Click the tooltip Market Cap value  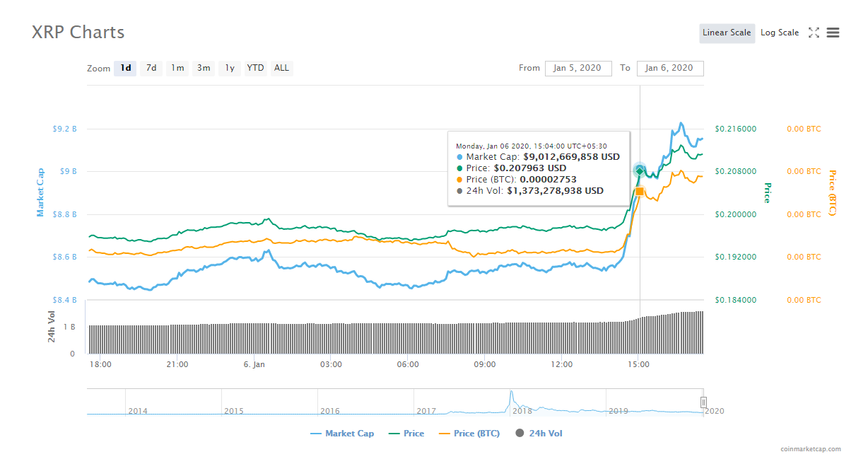click(571, 157)
